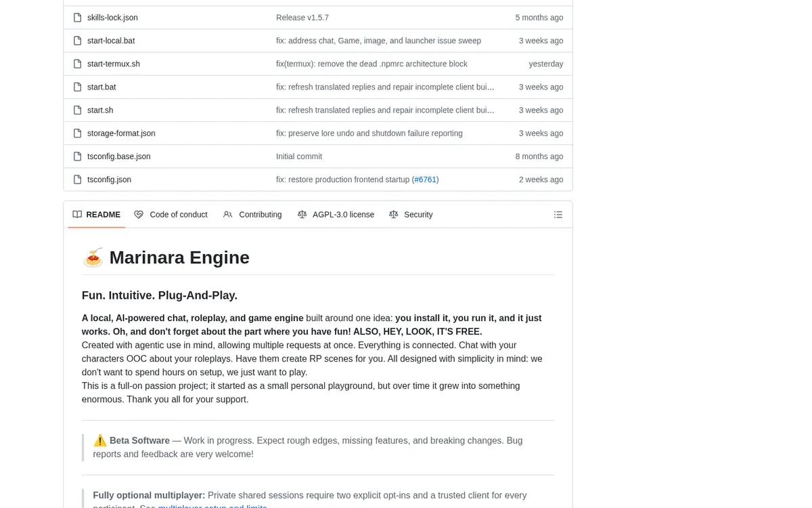Open the README outline list icon

558,215
